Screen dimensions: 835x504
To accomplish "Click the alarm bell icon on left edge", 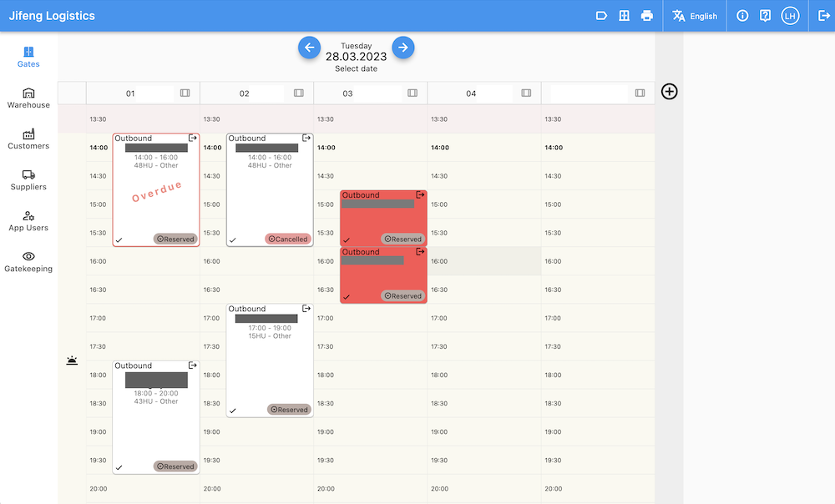I will 73,360.
